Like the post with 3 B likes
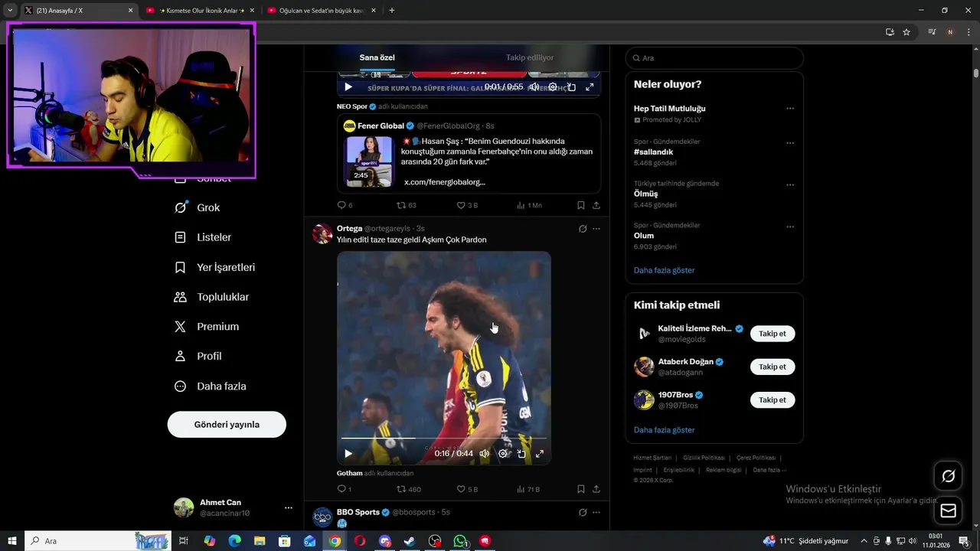The image size is (980, 551). pyautogui.click(x=461, y=205)
